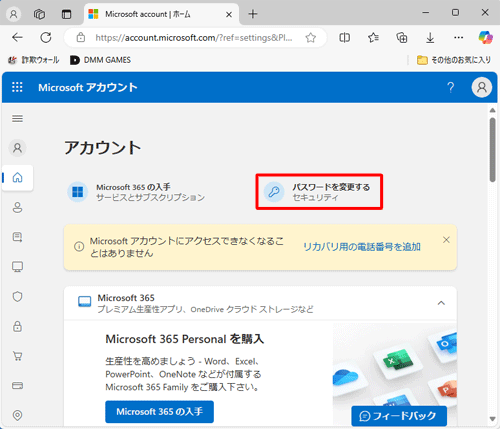
Task: Open the フィードバック button
Action: tap(399, 416)
